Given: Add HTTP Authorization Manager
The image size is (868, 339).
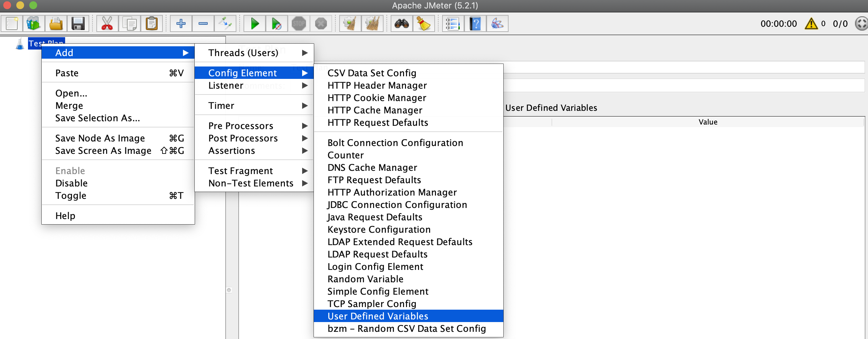Looking at the screenshot, I should (x=409, y=192).
